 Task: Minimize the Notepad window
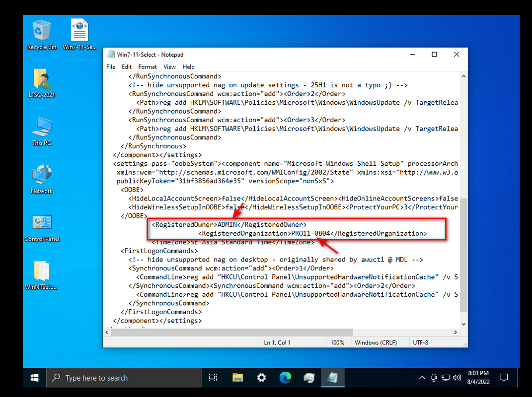(x=413, y=55)
